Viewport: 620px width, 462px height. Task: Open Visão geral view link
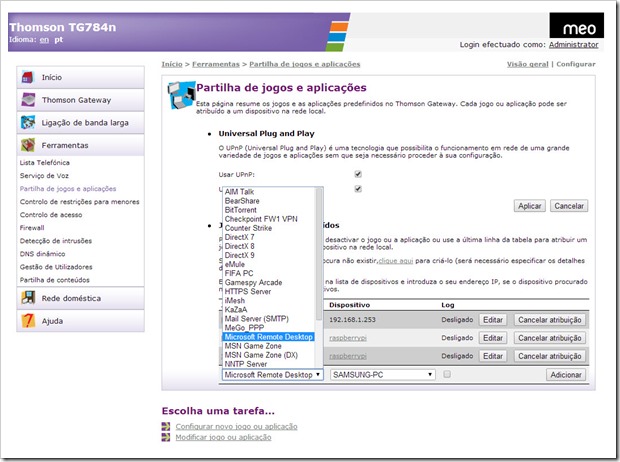tap(527, 64)
